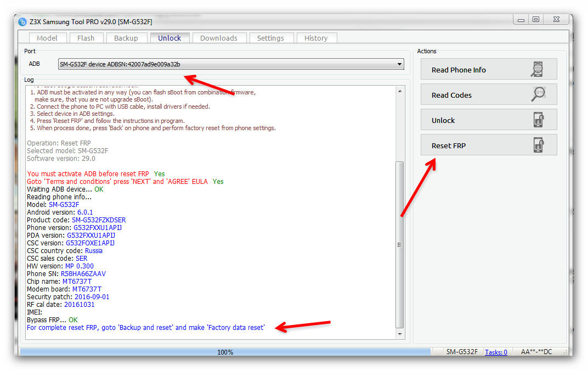Click the Unlock action button
588x370 pixels.
(489, 120)
